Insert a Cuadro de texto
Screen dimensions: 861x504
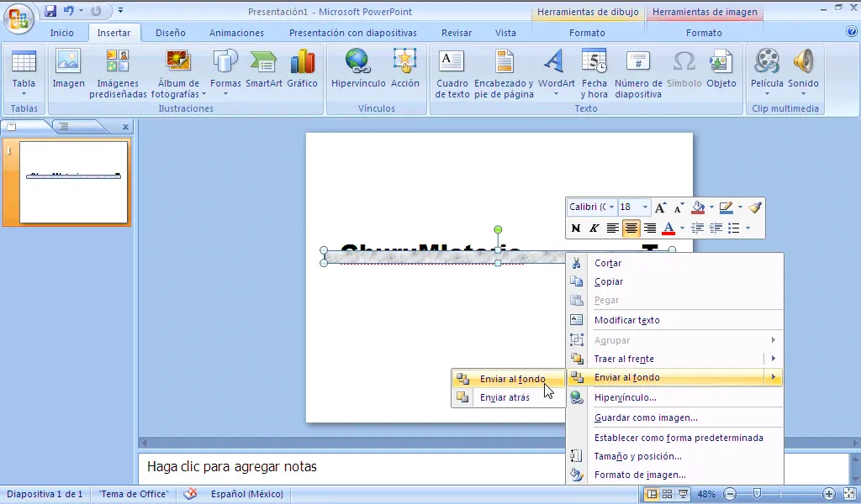tap(452, 74)
